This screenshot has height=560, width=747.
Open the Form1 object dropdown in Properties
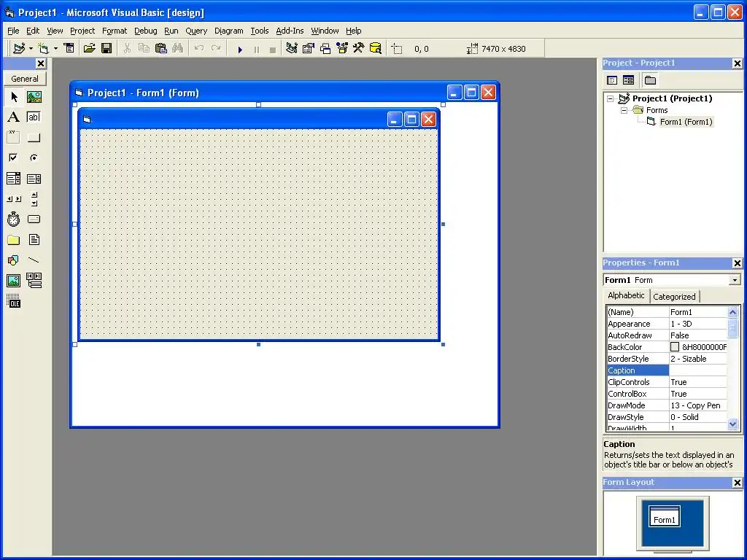pyautogui.click(x=735, y=280)
